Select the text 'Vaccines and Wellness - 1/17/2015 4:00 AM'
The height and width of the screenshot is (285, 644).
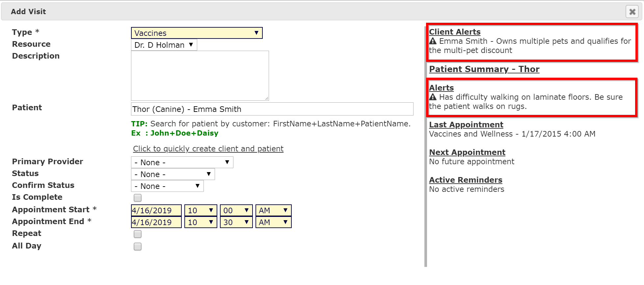[x=512, y=134]
